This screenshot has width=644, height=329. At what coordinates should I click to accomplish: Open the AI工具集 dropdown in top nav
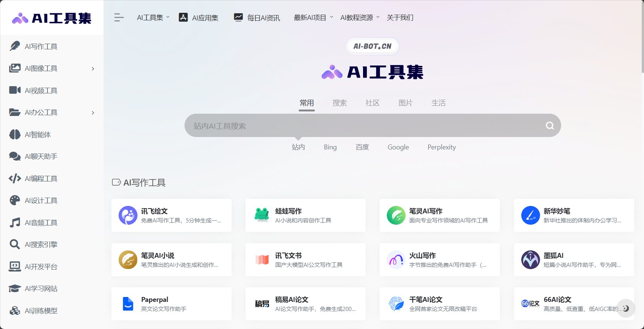pyautogui.click(x=153, y=17)
